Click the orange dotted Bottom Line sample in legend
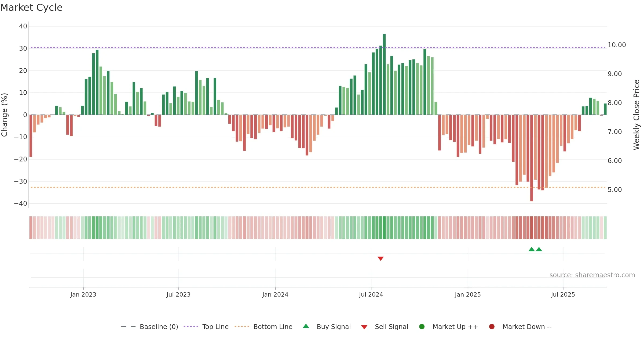Image resolution: width=644 pixels, height=362 pixels. 242,327
